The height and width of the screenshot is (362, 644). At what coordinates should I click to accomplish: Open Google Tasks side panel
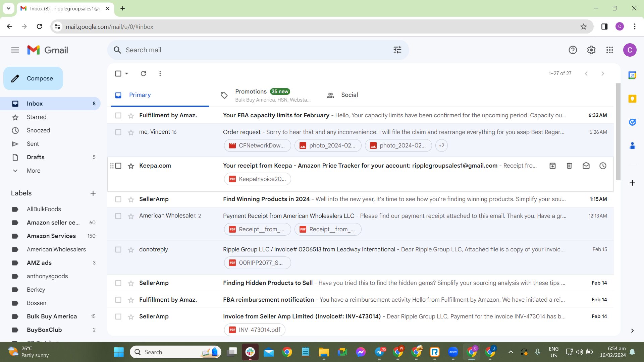point(632,122)
